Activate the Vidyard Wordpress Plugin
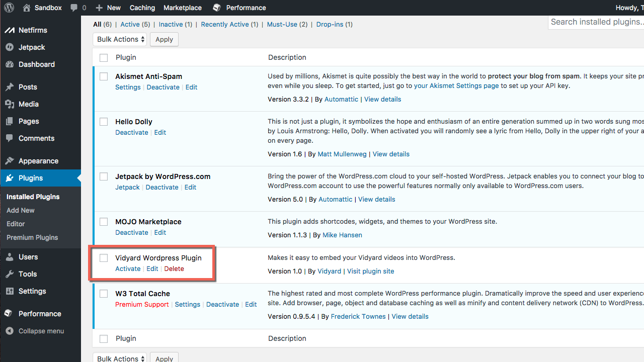This screenshot has height=362, width=644. point(127,268)
